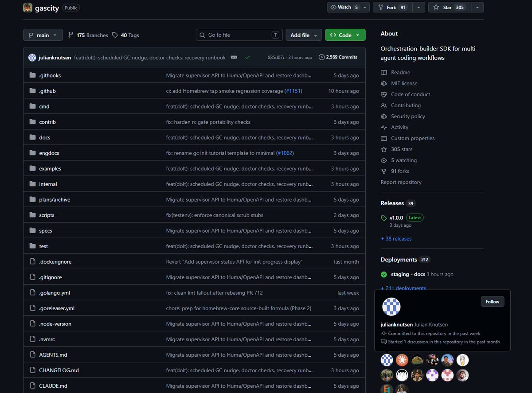532x393 pixels.
Task: Open the main branch selector dropdown
Action: click(43, 35)
